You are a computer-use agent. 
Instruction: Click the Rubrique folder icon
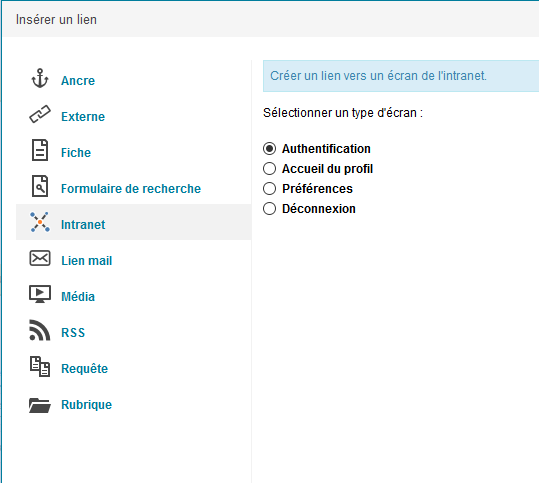click(40, 405)
